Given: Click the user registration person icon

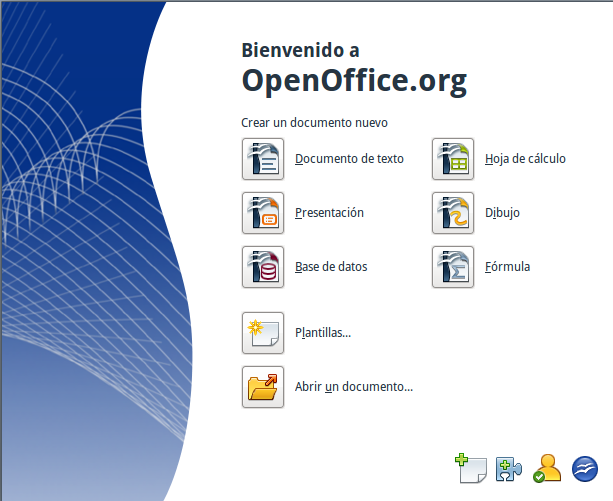Looking at the screenshot, I should coord(547,468).
